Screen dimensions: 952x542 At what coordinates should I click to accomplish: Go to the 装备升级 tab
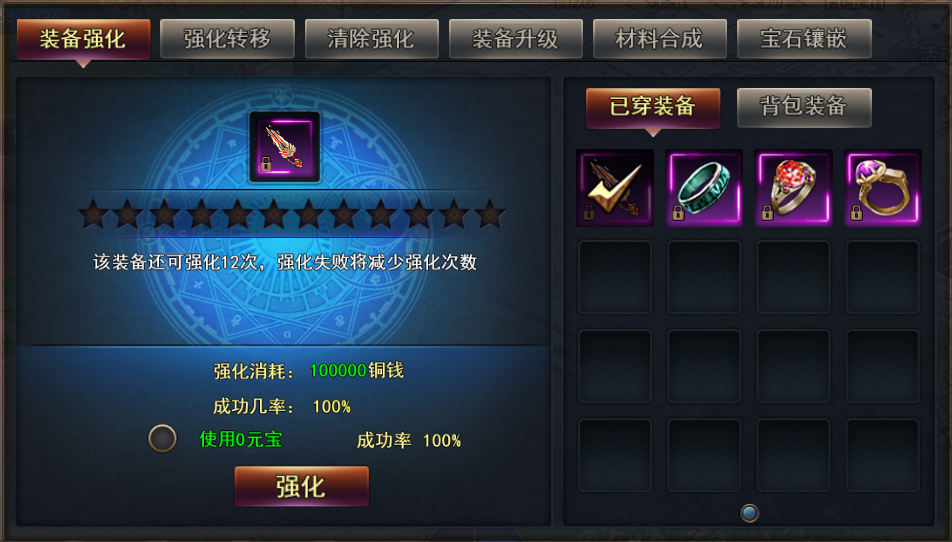[515, 39]
